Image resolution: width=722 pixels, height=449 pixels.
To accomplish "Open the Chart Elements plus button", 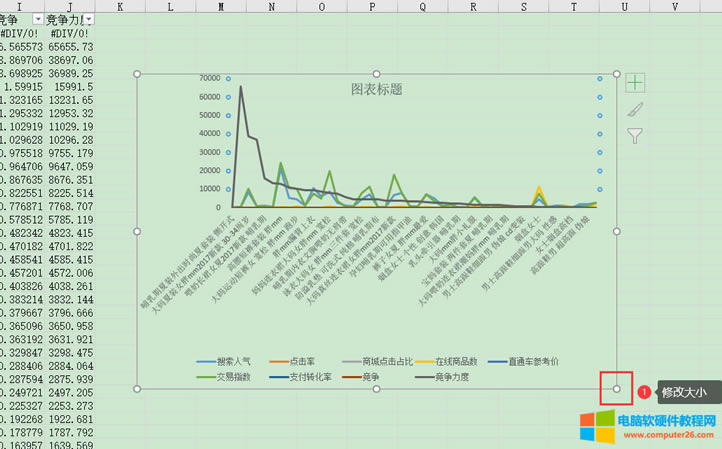I will click(635, 83).
